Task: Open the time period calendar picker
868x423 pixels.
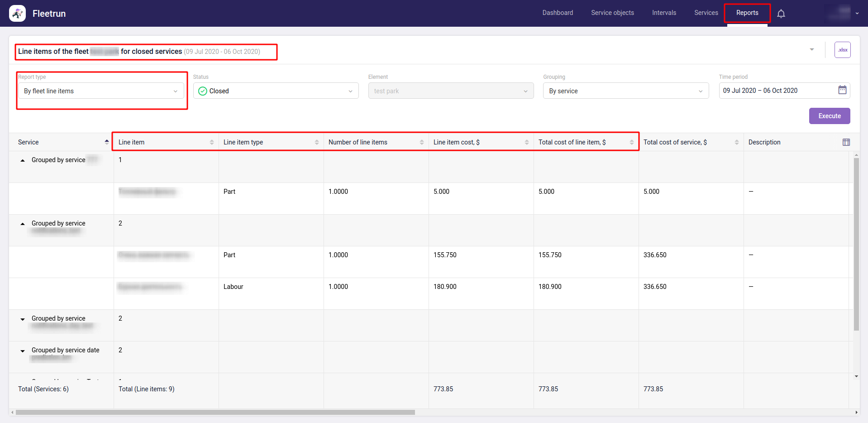Action: [x=842, y=90]
